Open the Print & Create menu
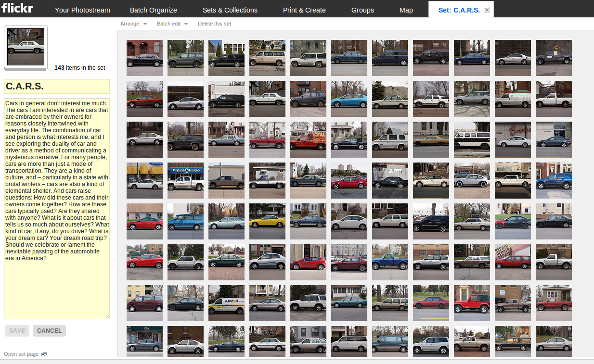The height and width of the screenshot is (364, 594). click(304, 10)
